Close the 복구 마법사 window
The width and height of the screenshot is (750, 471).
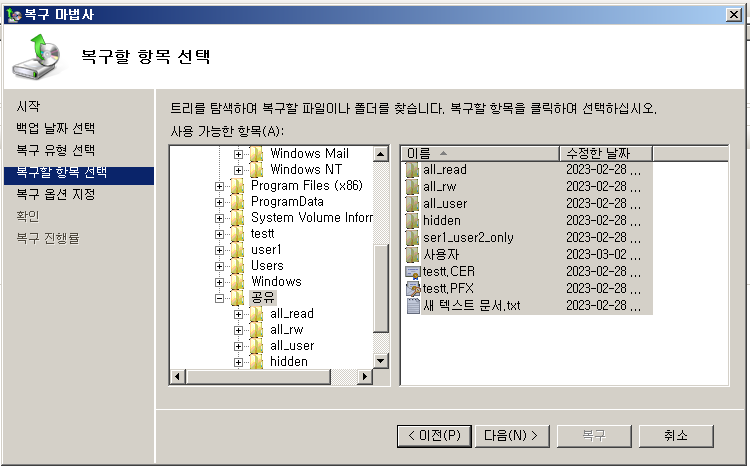click(733, 14)
